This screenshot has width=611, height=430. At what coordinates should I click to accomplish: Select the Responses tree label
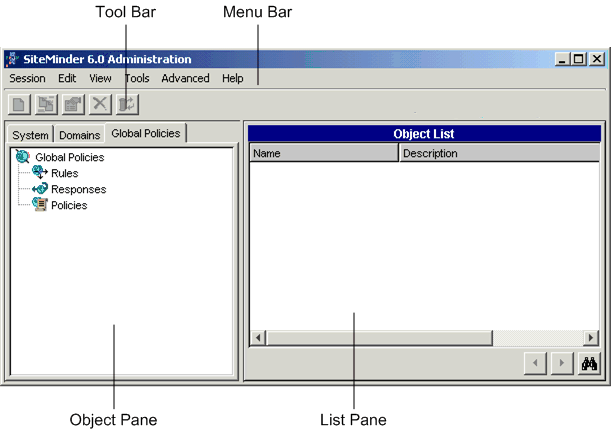point(79,189)
